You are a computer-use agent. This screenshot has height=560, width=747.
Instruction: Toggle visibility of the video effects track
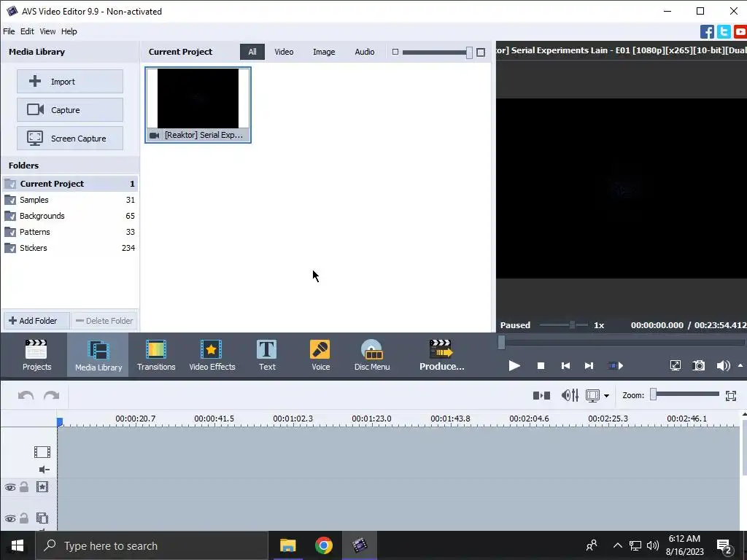point(10,487)
